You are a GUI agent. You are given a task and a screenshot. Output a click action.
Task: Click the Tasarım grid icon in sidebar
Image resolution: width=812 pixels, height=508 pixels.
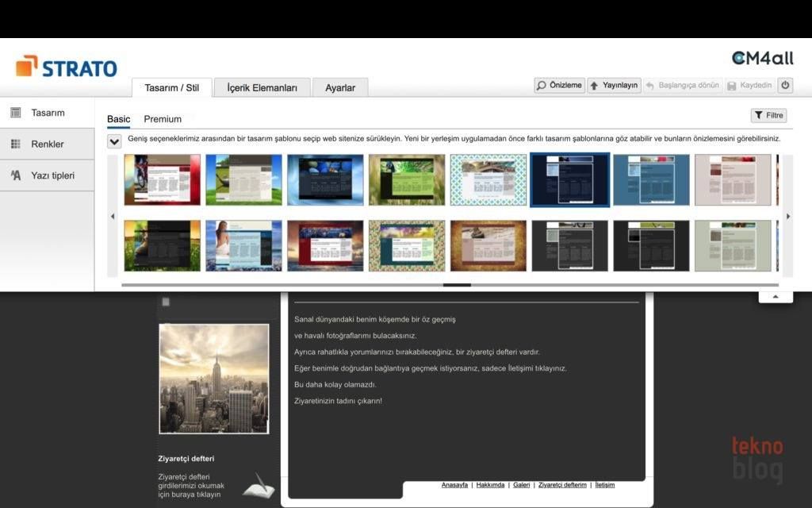point(16,113)
